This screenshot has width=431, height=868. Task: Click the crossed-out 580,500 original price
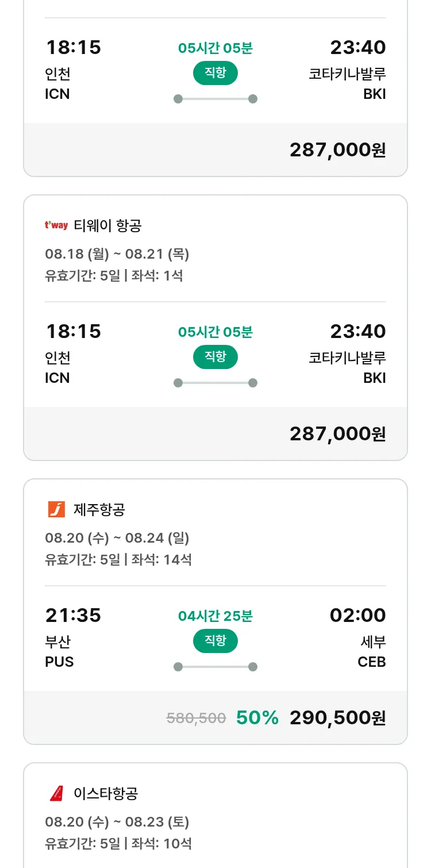pyautogui.click(x=196, y=718)
